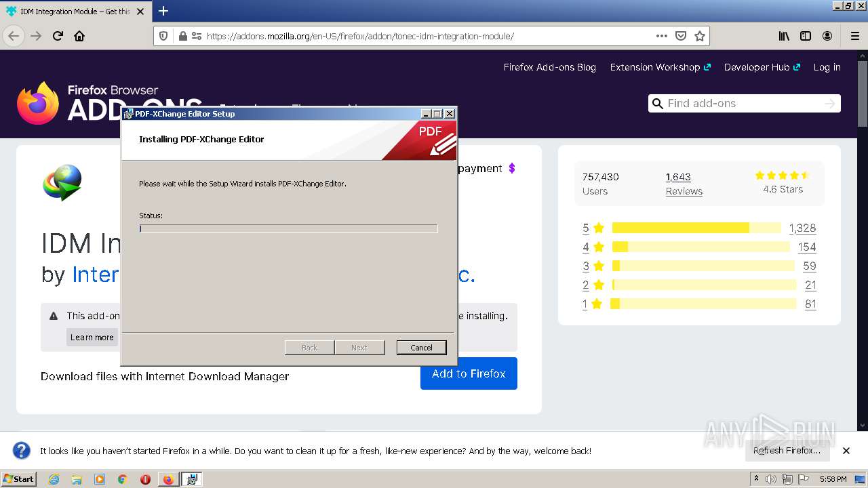Screen dimensions: 868x488
Task: Open the 21 two-star reviews count
Action: [x=810, y=285]
